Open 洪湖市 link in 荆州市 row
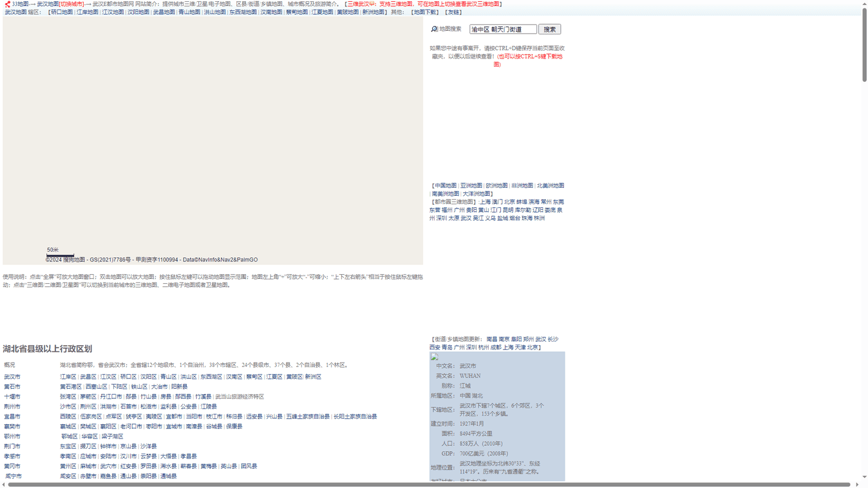868x488 pixels. 108,407
